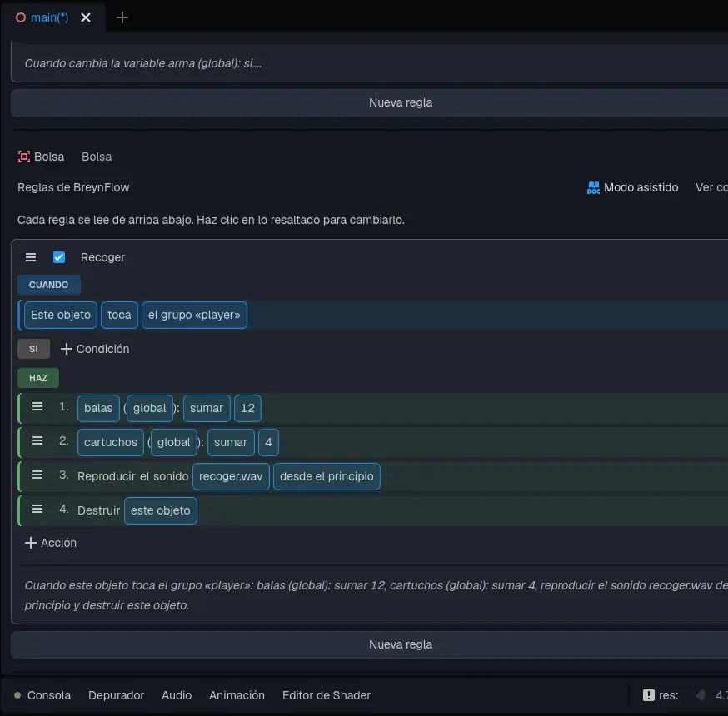This screenshot has width=728, height=716.
Task: Change the global scope of cartuchos
Action: pyautogui.click(x=173, y=442)
